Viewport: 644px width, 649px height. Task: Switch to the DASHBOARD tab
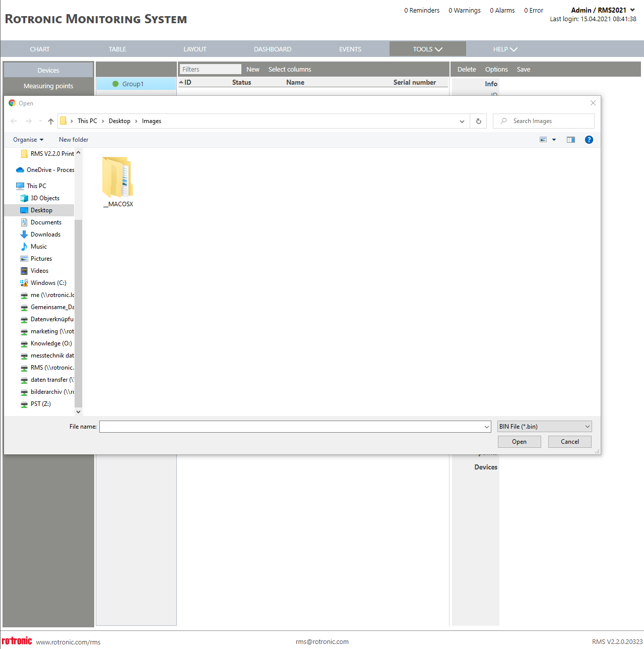[273, 49]
